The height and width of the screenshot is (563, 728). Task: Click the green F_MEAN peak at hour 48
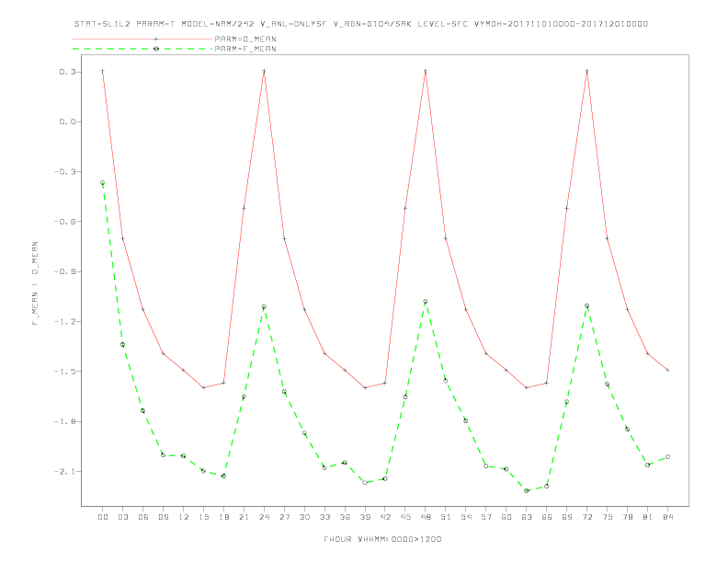point(426,302)
